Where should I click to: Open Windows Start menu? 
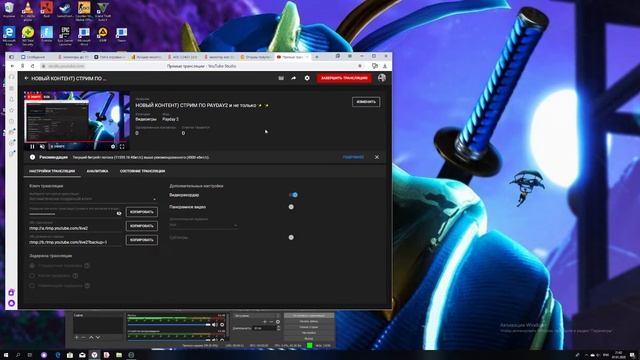pos(6,355)
